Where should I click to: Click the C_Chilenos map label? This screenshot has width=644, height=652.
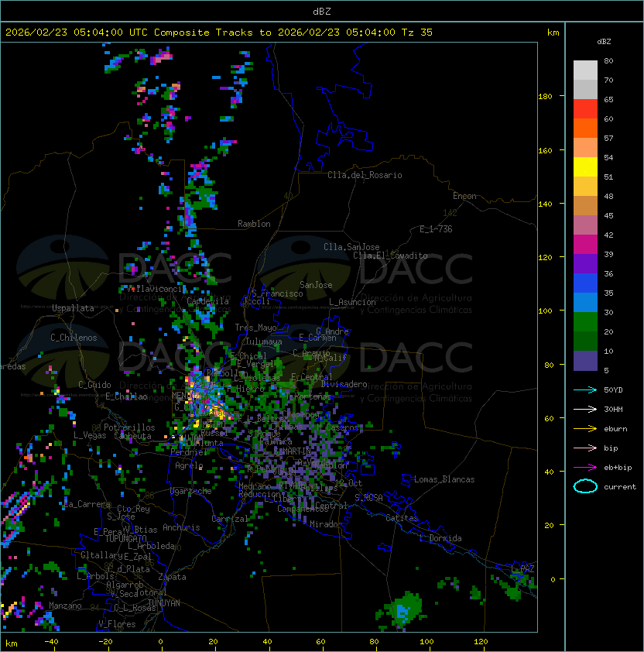pyautogui.click(x=74, y=338)
